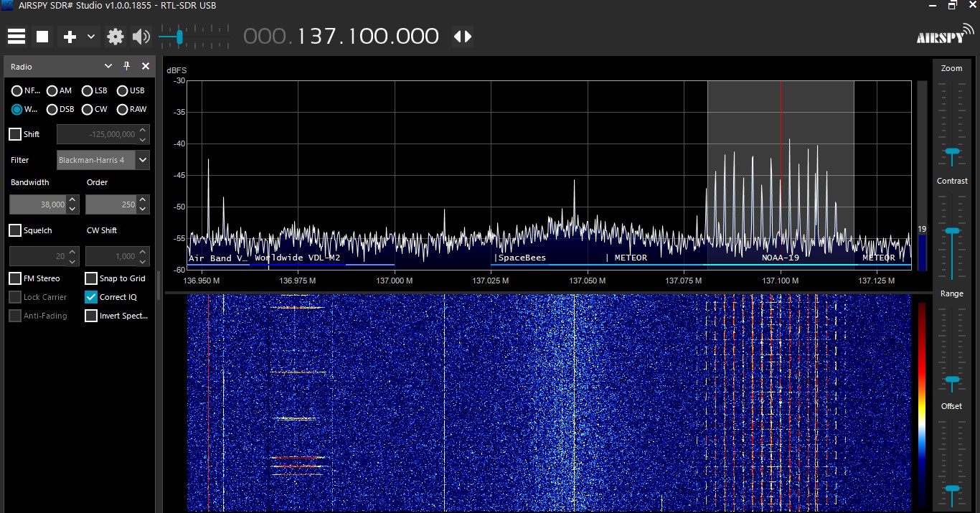Adjust the Zoom slider
980x513 pixels.
tap(952, 151)
